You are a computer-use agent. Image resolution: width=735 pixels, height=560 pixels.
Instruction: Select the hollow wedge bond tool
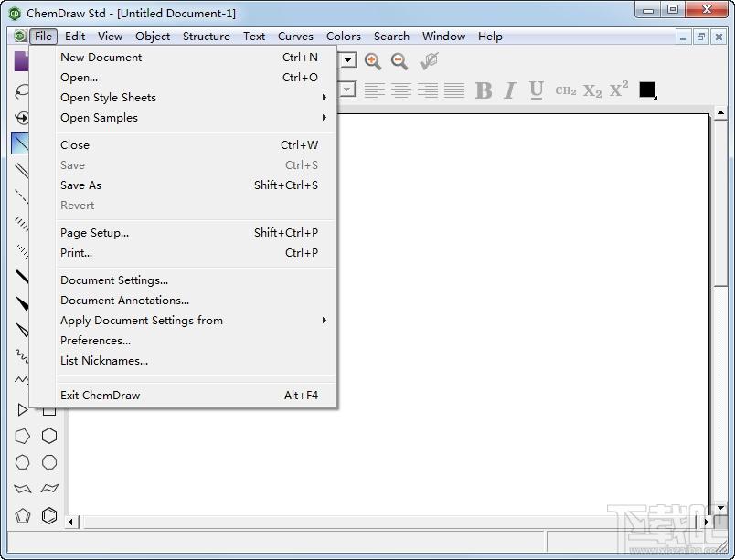[x=22, y=330]
